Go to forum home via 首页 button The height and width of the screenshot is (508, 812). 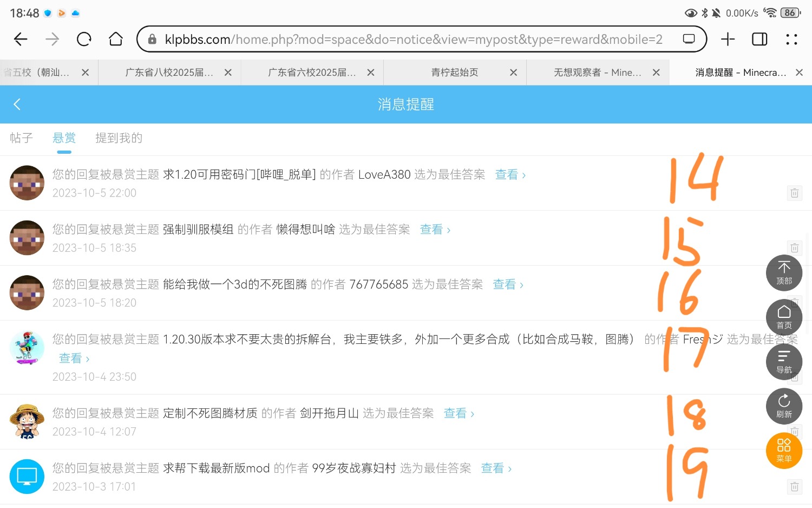point(784,317)
